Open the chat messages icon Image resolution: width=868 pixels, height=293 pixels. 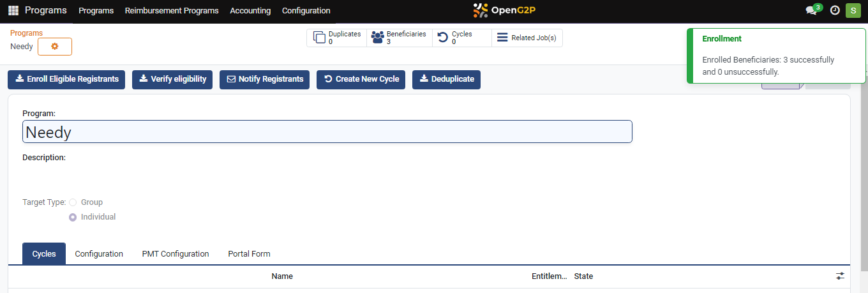[811, 11]
